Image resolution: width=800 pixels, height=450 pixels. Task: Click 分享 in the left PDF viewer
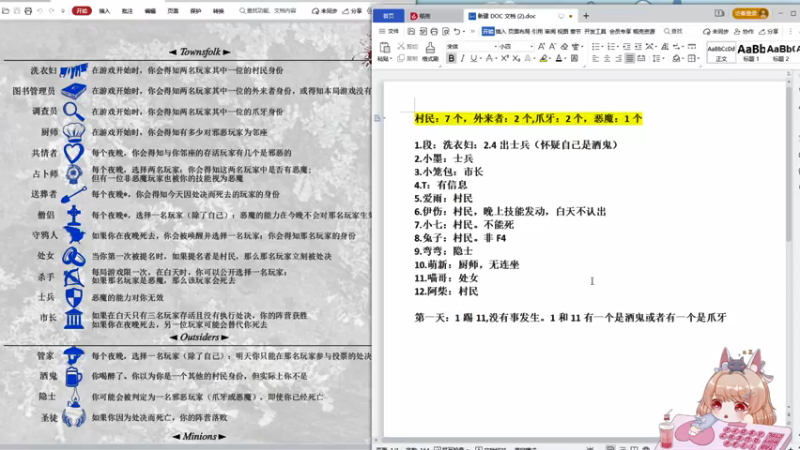tap(352, 11)
